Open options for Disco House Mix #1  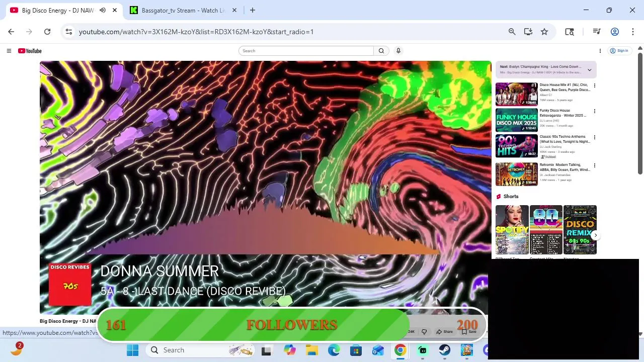click(594, 85)
